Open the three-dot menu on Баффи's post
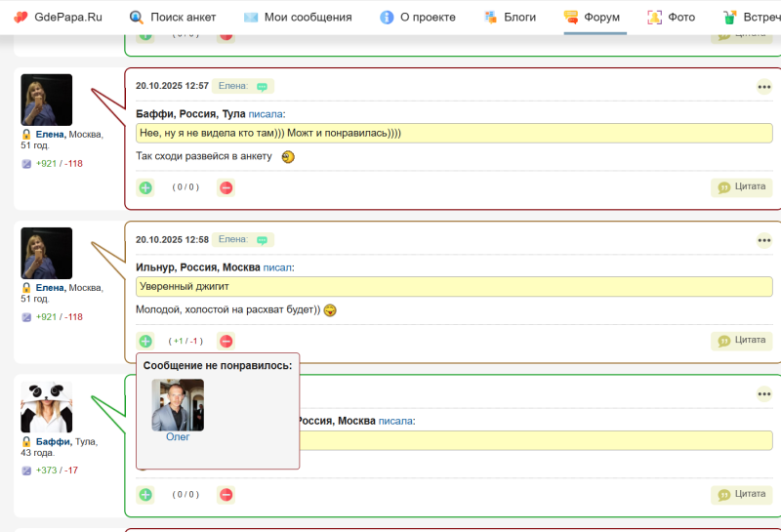Screen dimensions: 781x532 click(x=764, y=394)
